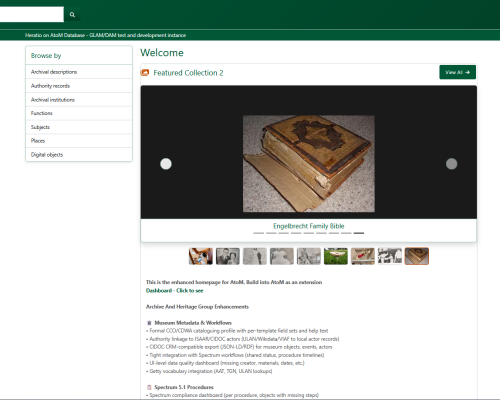Viewport: 500px width, 400px height.
Task: Select the fifth gray photograph thumbnail
Action: tap(309, 256)
